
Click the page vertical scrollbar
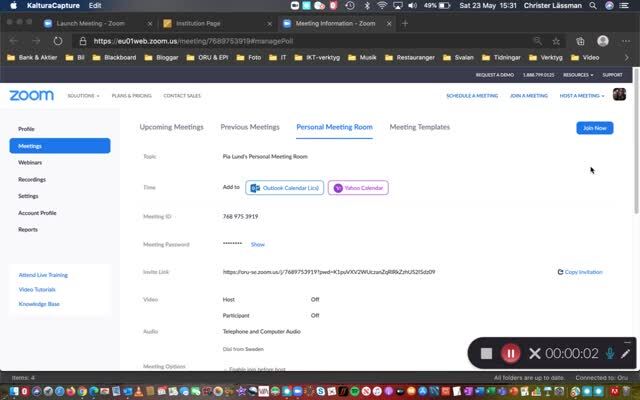coord(636,141)
